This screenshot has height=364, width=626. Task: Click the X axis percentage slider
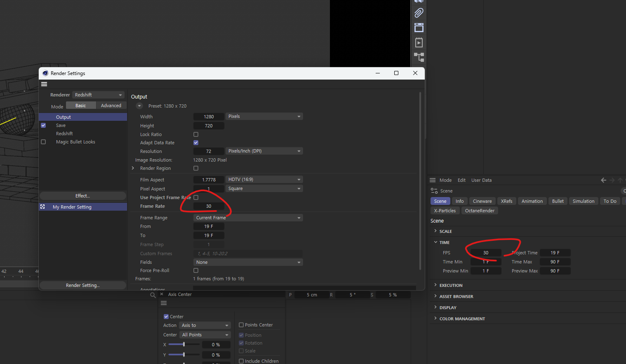tap(184, 344)
